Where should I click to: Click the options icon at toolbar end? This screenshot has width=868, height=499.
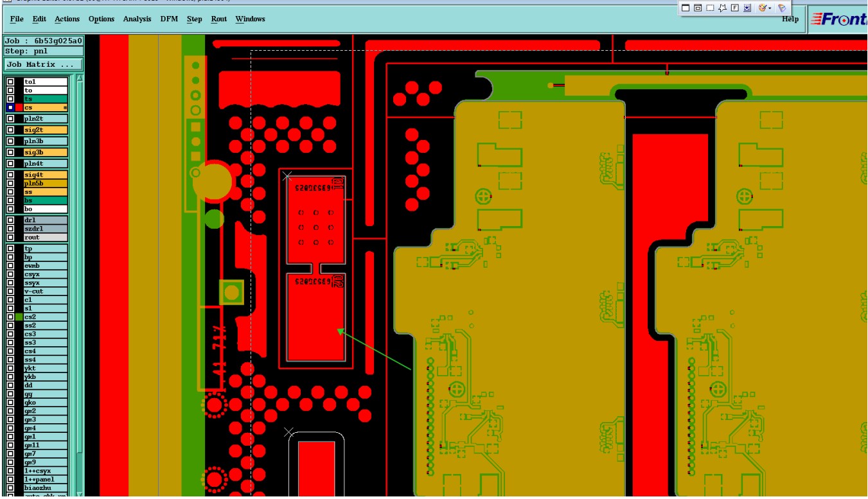tap(782, 8)
